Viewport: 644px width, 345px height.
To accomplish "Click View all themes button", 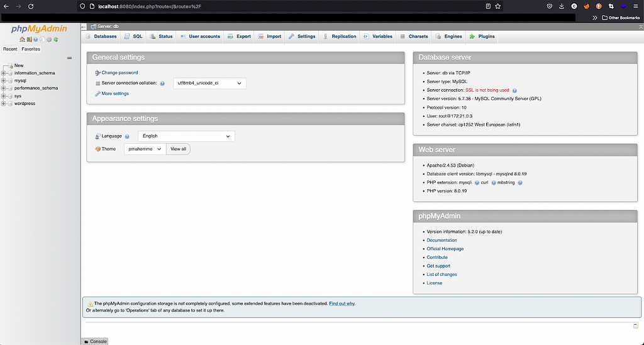I will [178, 149].
